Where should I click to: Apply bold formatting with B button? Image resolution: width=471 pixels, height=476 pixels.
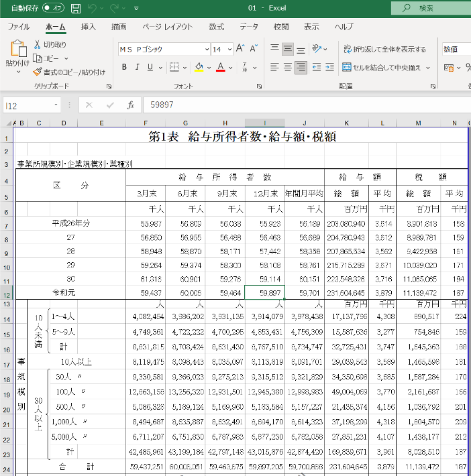[x=124, y=67]
